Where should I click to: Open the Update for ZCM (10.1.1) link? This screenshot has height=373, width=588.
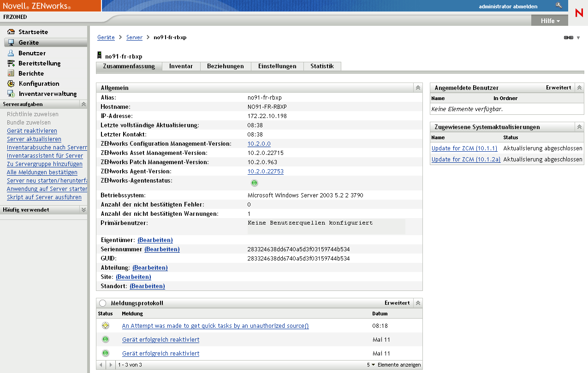click(x=464, y=148)
